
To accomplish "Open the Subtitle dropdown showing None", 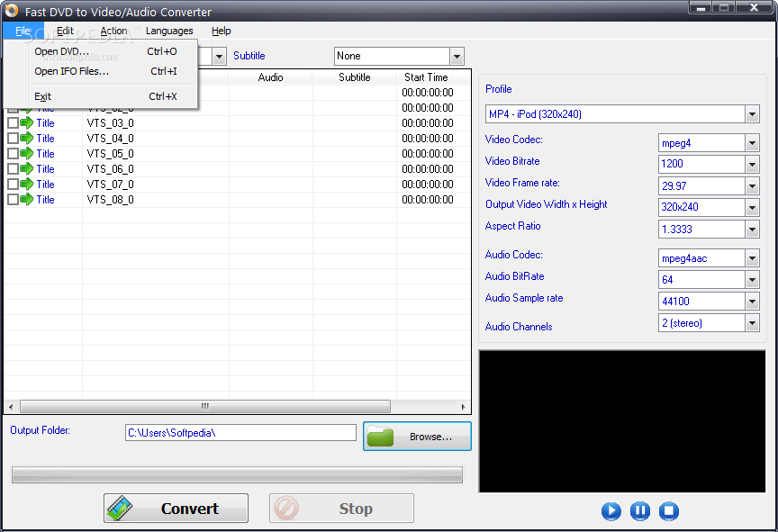I will 457,56.
